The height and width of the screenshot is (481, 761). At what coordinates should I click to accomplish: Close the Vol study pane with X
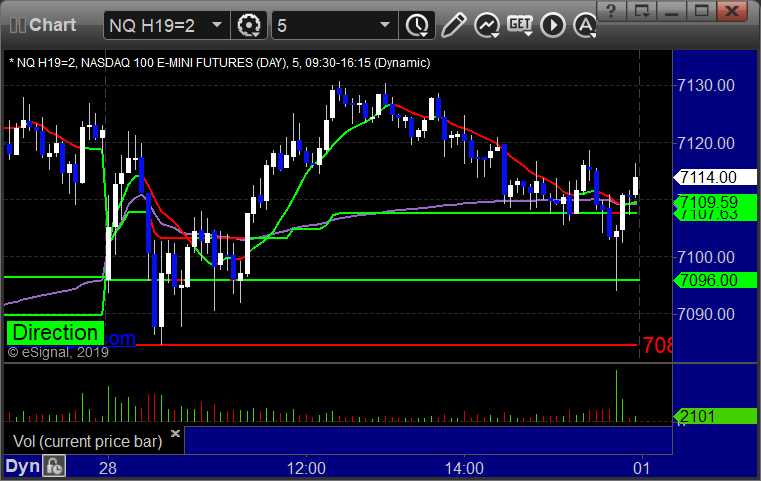176,433
